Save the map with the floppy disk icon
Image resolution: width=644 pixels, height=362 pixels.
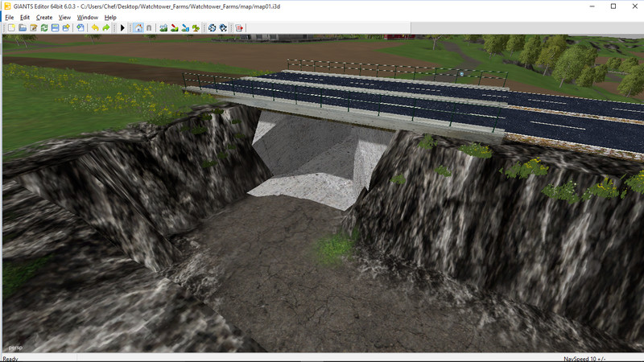[55, 28]
